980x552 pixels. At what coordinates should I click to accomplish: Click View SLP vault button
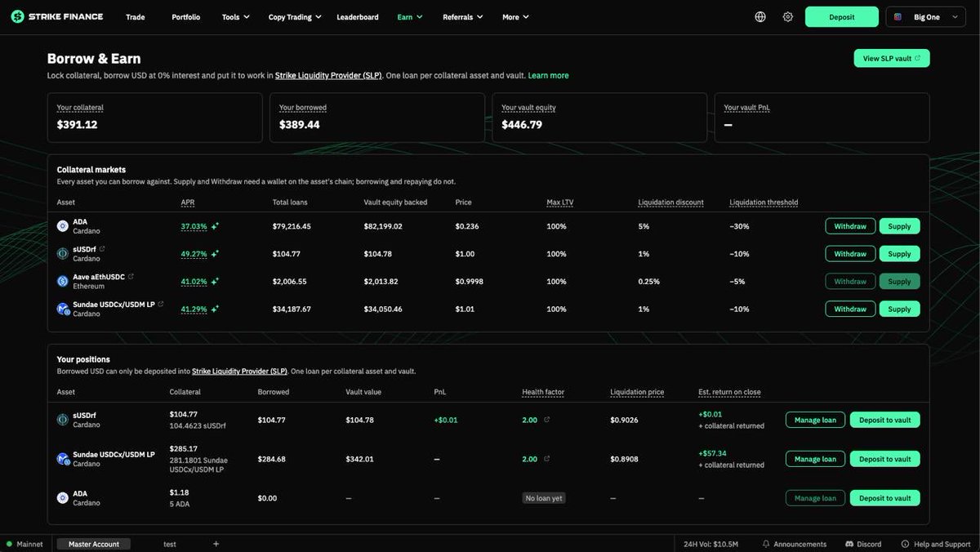(x=892, y=58)
